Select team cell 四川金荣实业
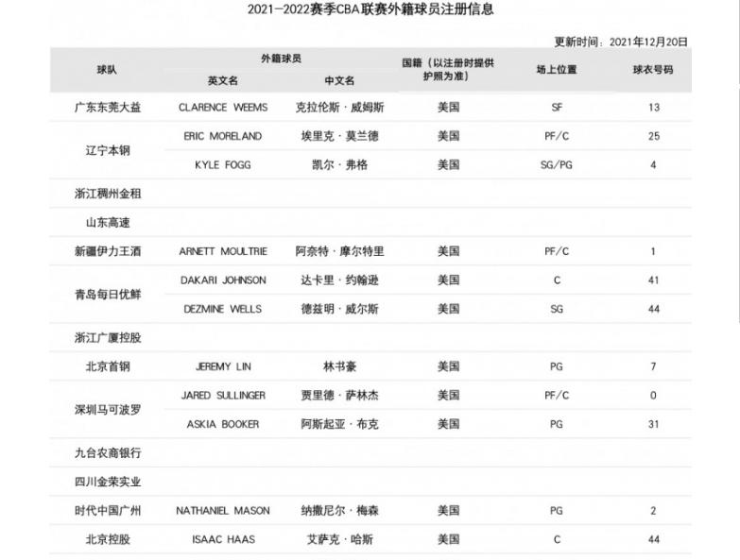Viewport: 740px width, 560px height. point(108,482)
